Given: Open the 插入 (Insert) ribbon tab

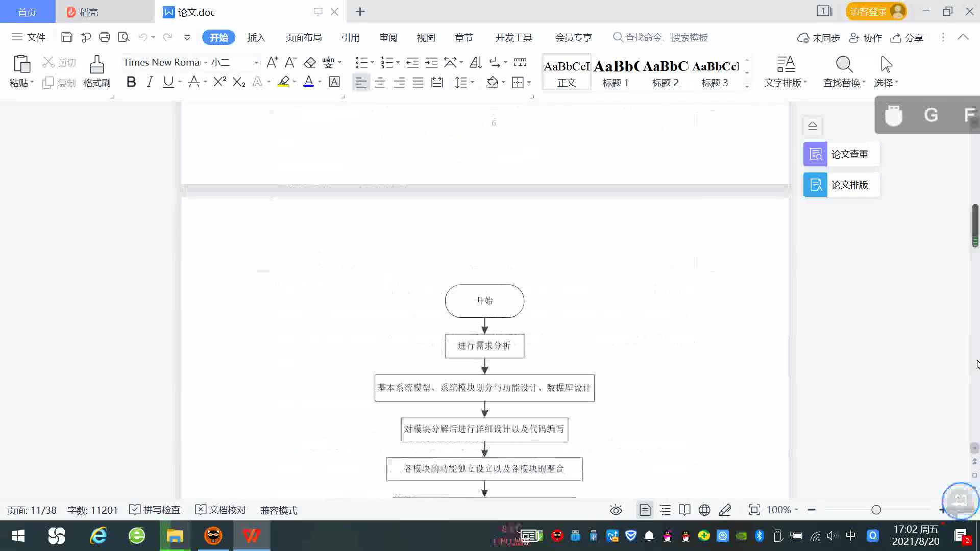Looking at the screenshot, I should pyautogui.click(x=256, y=37).
